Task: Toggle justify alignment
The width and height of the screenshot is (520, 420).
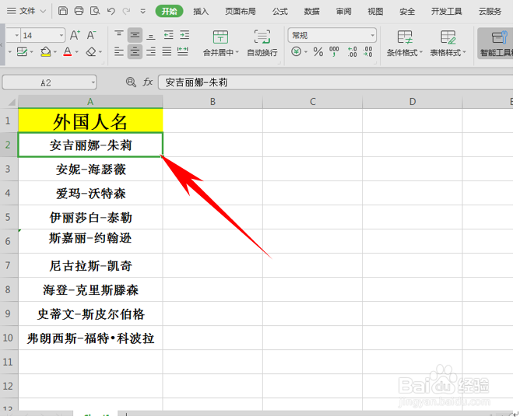Action: tap(167, 51)
